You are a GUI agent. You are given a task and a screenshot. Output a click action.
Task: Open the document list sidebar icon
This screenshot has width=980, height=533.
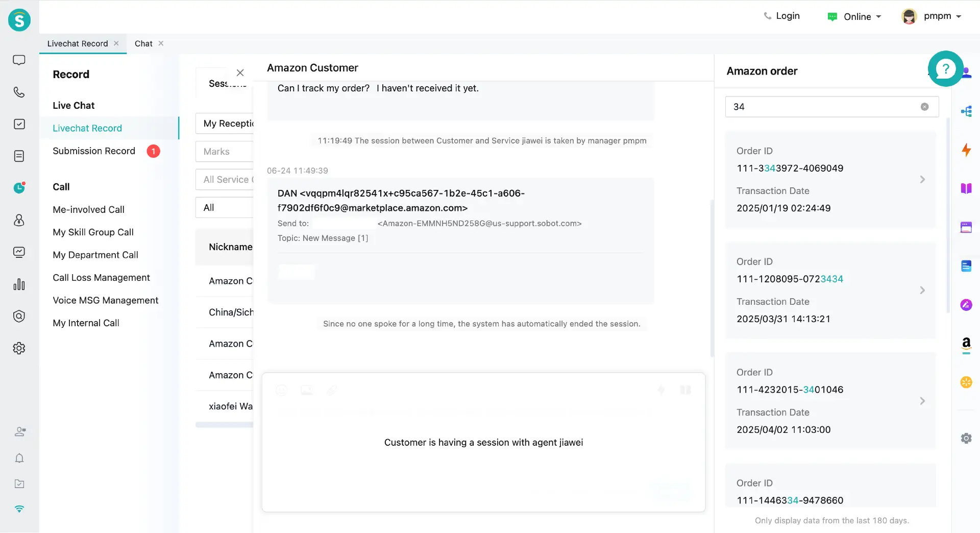tap(19, 156)
